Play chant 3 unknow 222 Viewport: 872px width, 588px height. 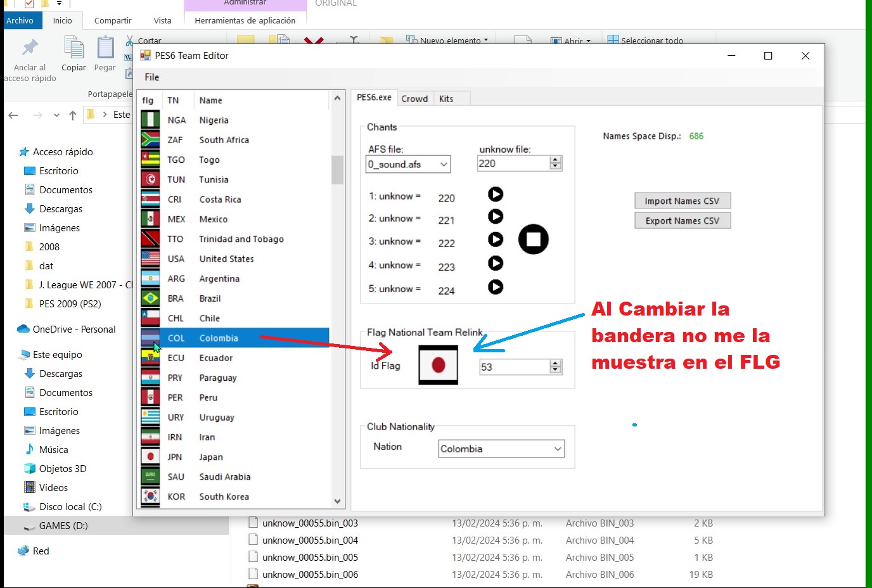pyautogui.click(x=496, y=240)
